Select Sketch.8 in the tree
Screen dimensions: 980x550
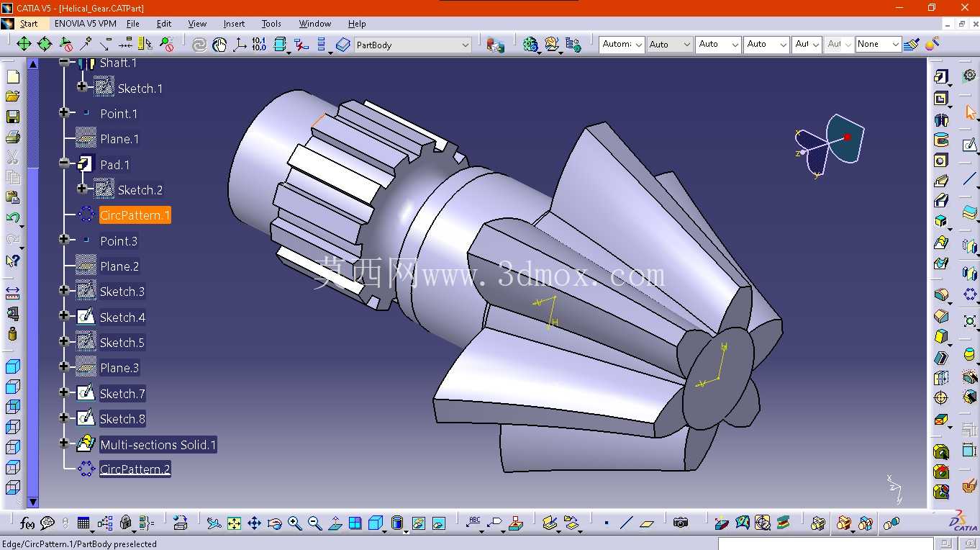point(122,419)
